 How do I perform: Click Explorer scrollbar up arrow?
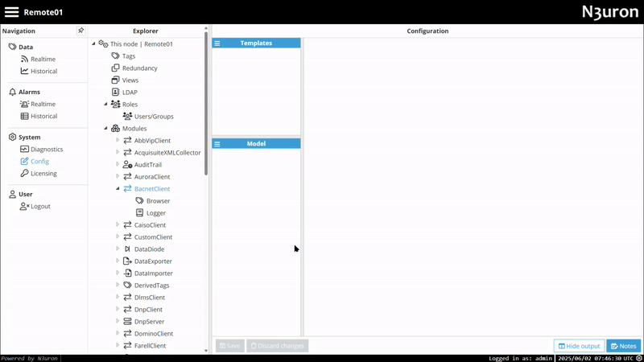coord(206,28)
